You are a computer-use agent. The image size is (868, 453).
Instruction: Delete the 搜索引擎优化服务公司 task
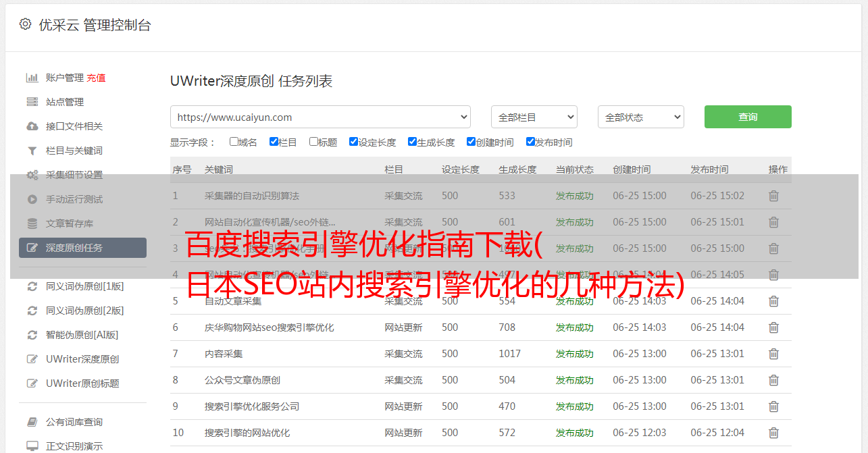click(773, 406)
